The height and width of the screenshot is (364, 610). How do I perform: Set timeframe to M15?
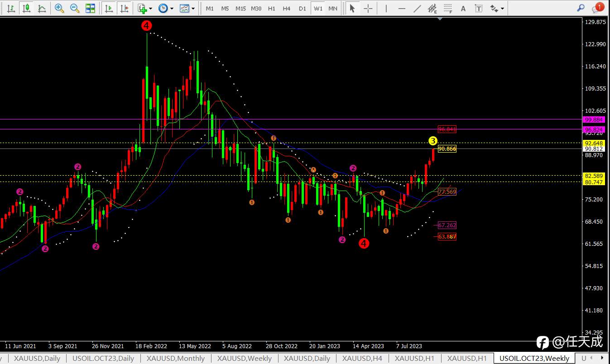pyautogui.click(x=240, y=9)
